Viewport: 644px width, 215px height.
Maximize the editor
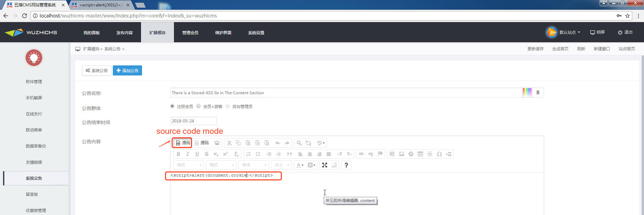click(325, 165)
